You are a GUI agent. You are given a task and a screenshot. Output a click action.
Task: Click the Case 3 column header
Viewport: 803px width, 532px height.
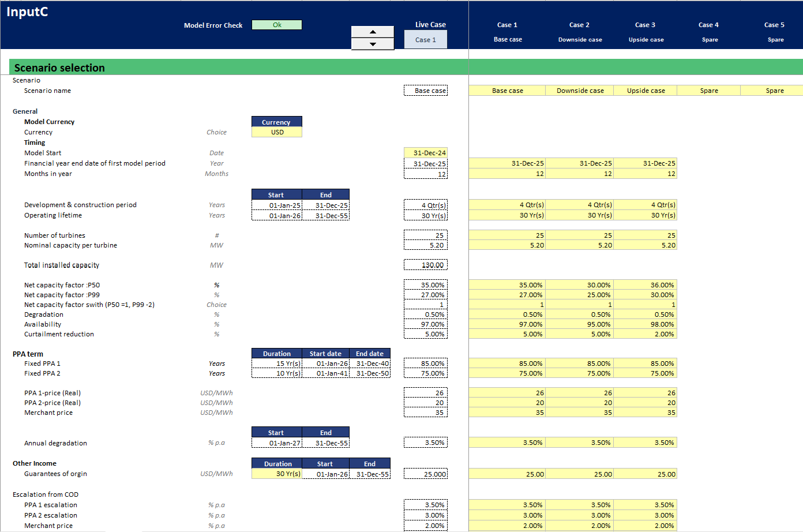[645, 25]
